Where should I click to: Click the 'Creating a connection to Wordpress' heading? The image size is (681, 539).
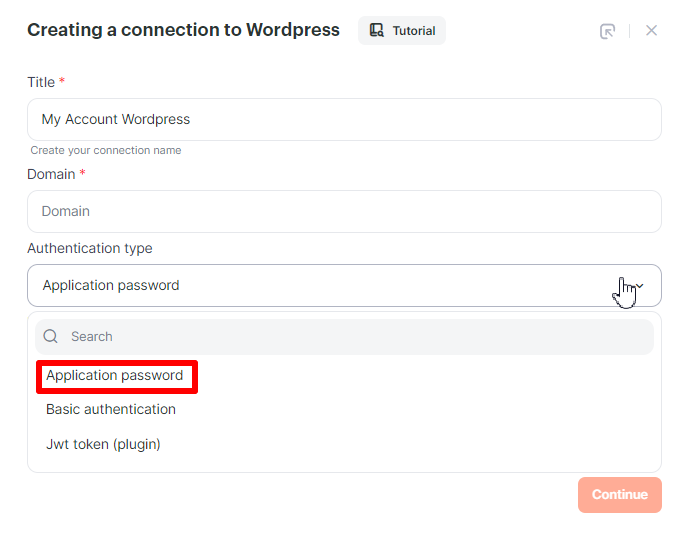(x=183, y=30)
